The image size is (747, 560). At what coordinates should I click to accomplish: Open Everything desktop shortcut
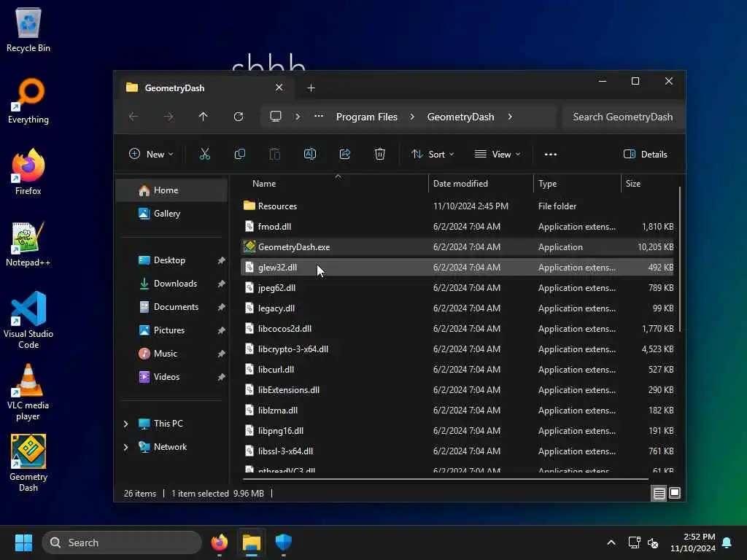click(28, 101)
